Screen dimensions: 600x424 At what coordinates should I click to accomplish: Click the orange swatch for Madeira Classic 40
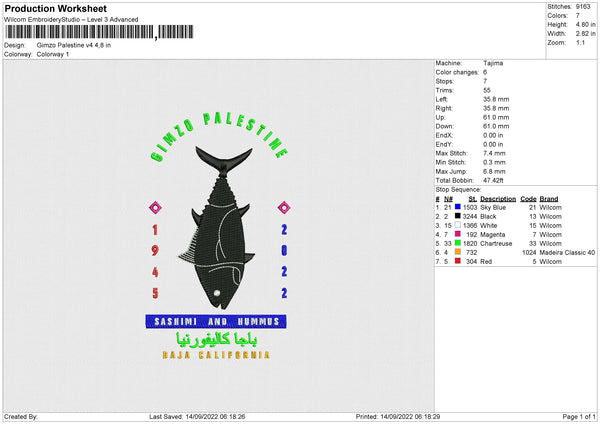[458, 252]
